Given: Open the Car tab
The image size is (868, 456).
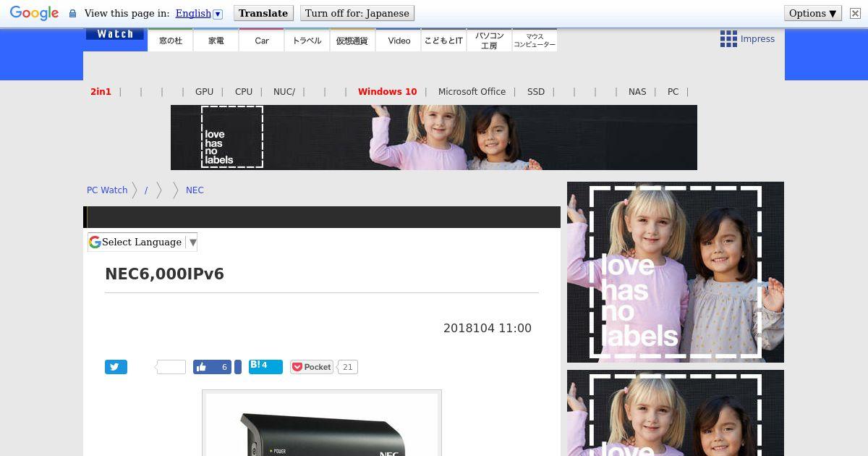Looking at the screenshot, I should [x=262, y=41].
